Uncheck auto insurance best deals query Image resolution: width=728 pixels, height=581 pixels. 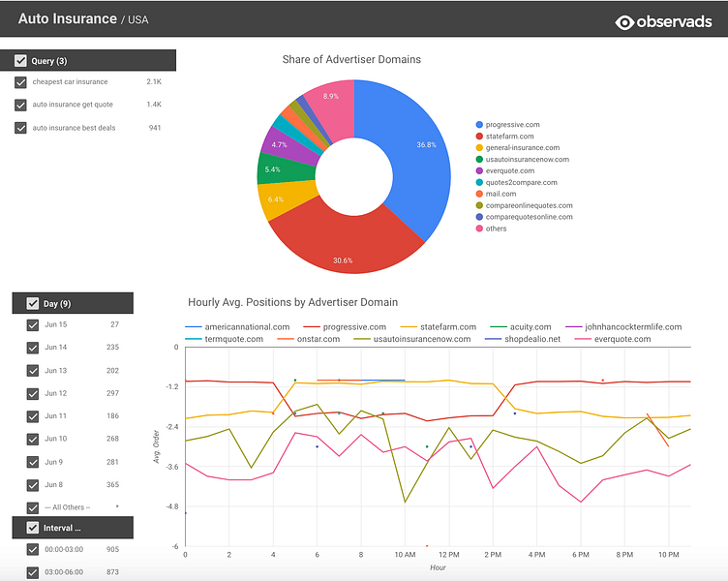click(x=20, y=128)
